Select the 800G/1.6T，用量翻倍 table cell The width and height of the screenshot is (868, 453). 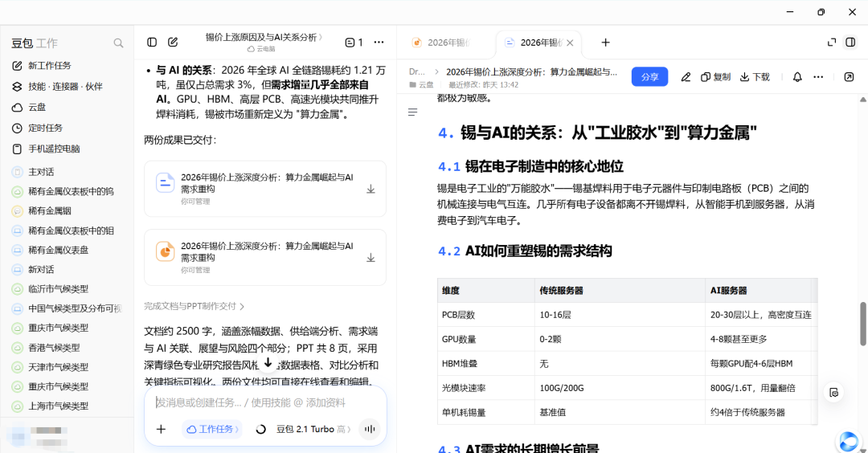click(760, 388)
